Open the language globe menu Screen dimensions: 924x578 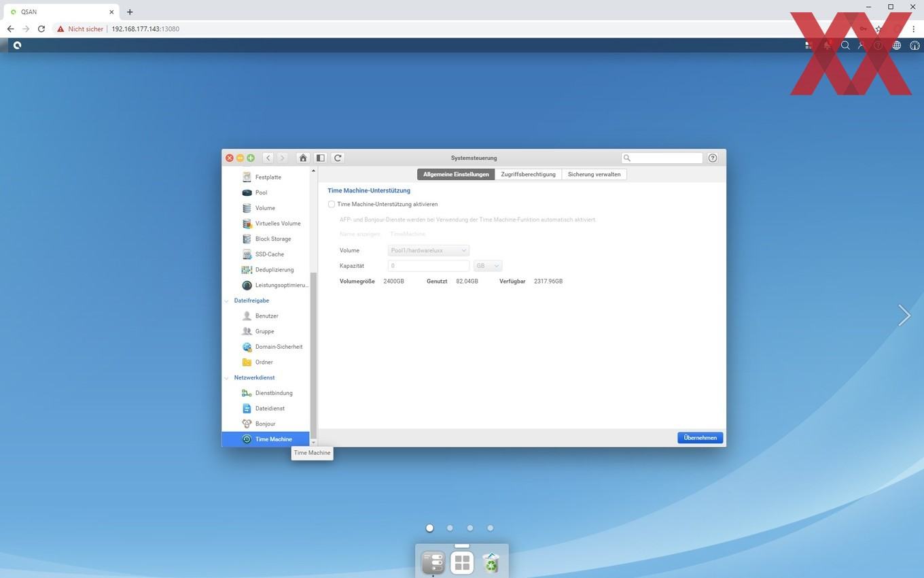[x=897, y=46]
